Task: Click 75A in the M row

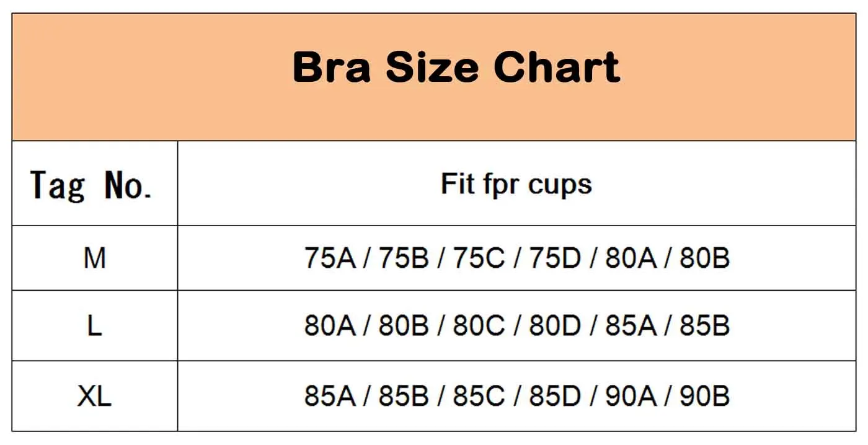Action: (330, 258)
